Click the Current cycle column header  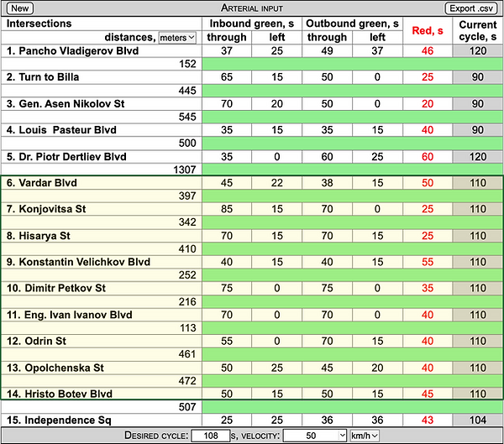(478, 31)
